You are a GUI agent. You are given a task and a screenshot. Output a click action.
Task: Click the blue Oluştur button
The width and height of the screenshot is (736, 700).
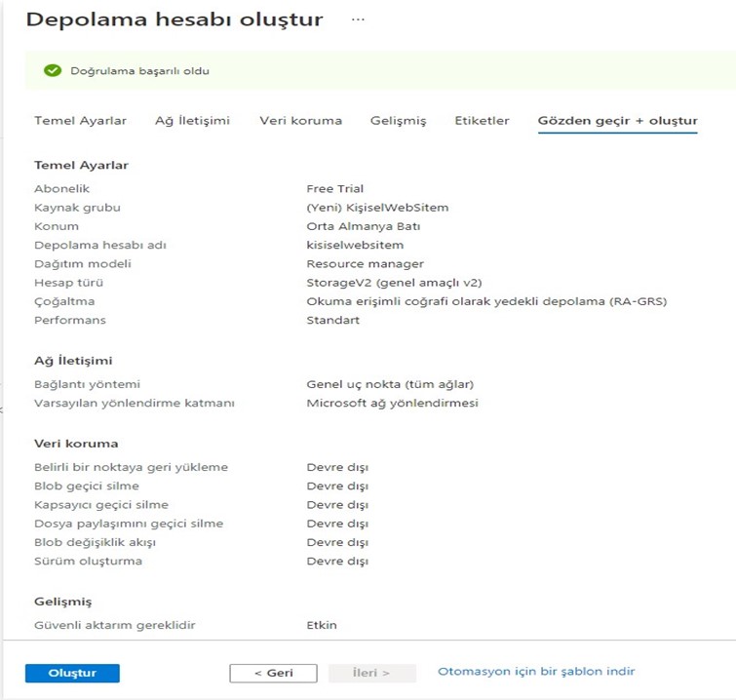[x=72, y=673]
